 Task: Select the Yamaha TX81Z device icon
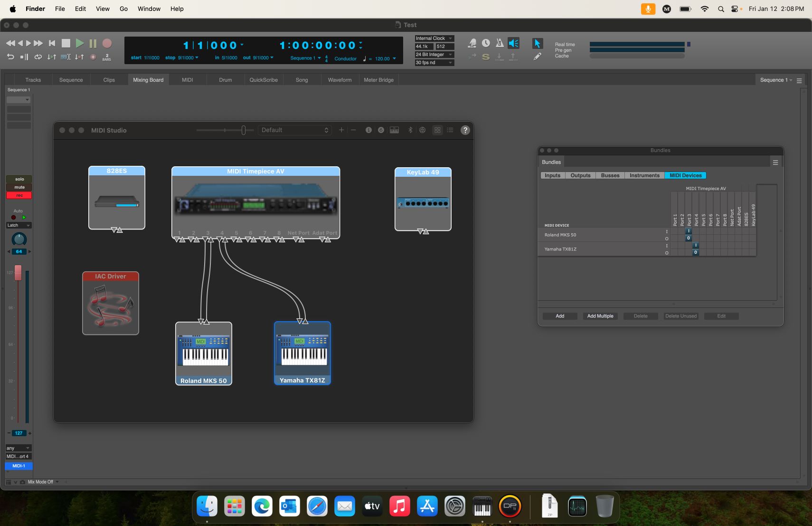coord(302,353)
